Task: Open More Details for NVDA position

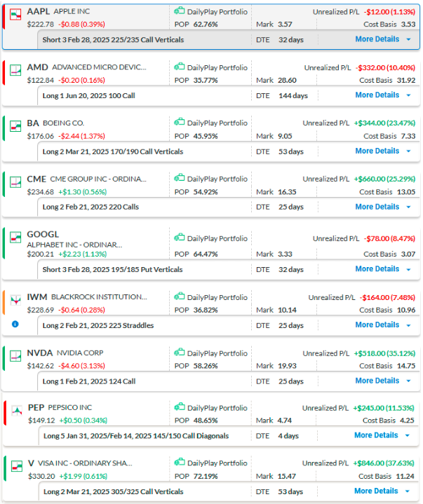Action: [x=377, y=381]
